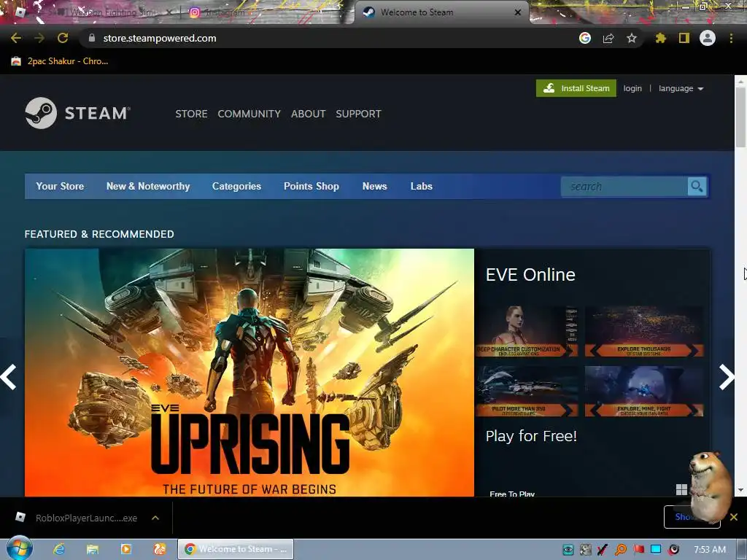Click the Steam logo in the header
Viewport: 747px width, 560px height.
(x=77, y=113)
